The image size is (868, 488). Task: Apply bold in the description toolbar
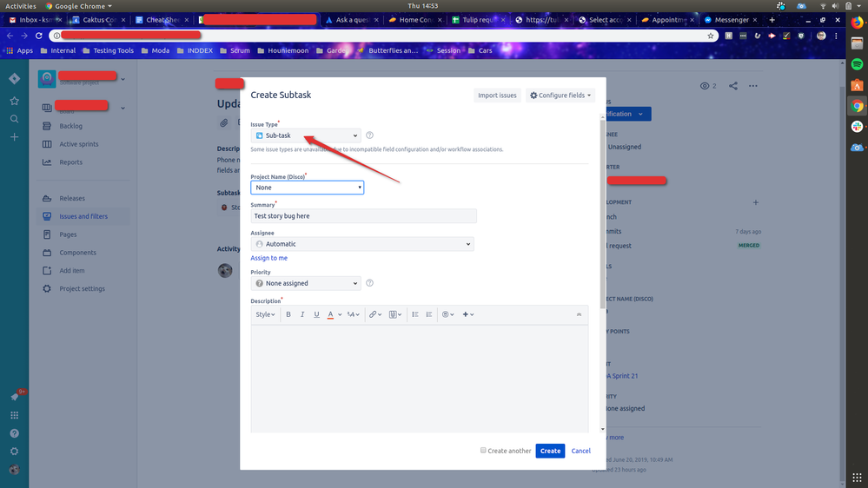click(x=288, y=314)
